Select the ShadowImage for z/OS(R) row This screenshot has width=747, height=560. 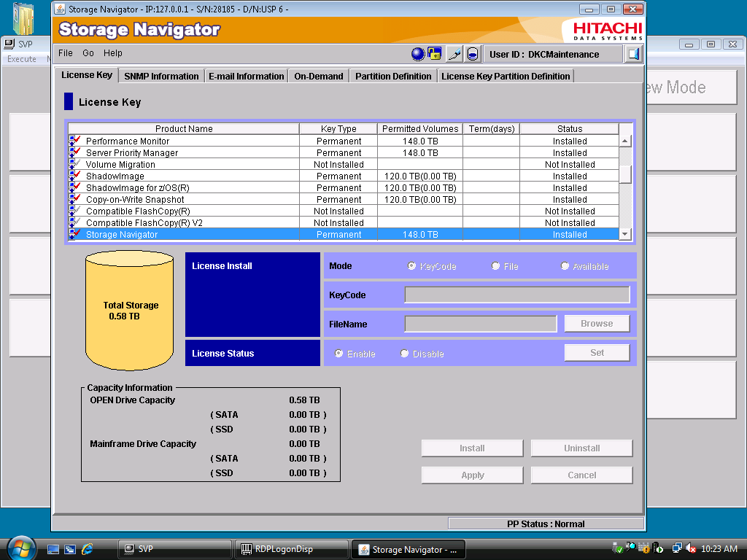[x=184, y=188]
